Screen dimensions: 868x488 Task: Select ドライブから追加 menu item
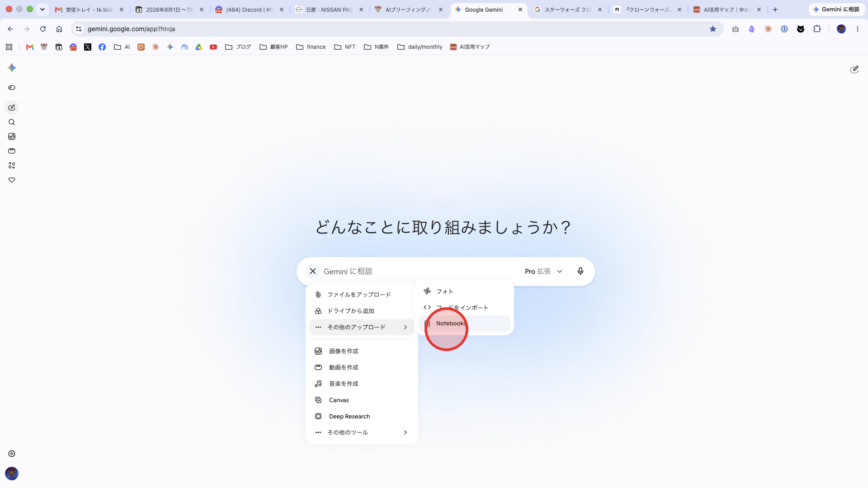pyautogui.click(x=362, y=311)
